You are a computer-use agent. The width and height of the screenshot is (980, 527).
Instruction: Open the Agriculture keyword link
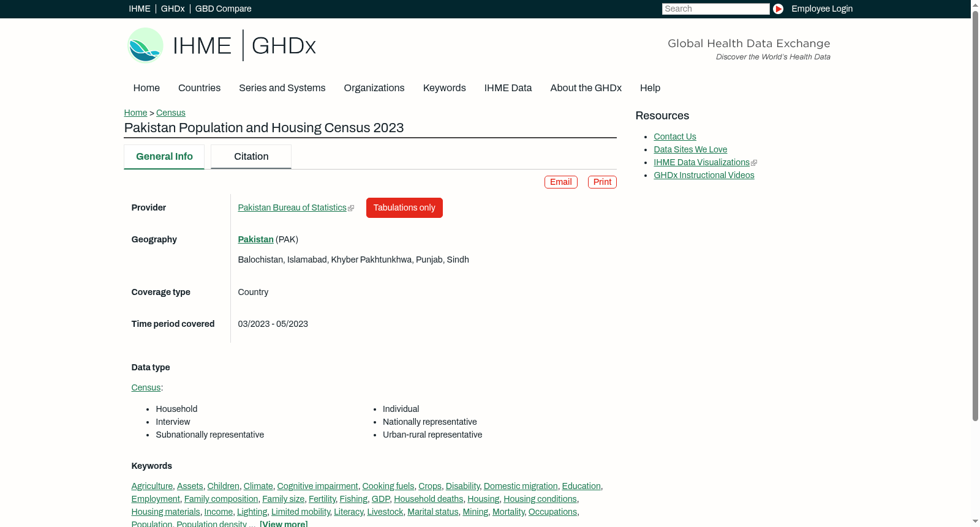152,486
